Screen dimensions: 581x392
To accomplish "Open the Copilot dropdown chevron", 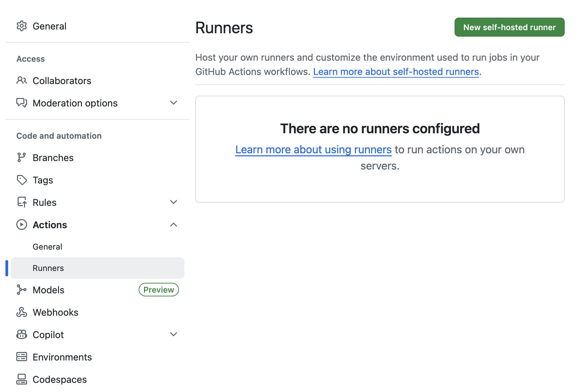I will click(x=174, y=334).
